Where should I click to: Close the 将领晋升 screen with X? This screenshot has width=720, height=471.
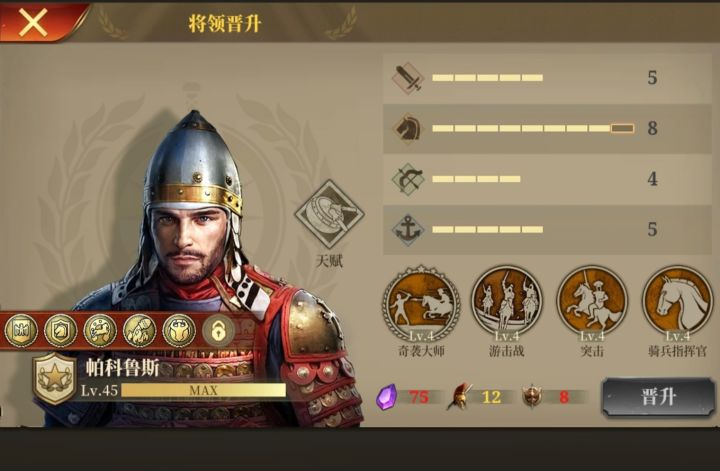coord(33,22)
